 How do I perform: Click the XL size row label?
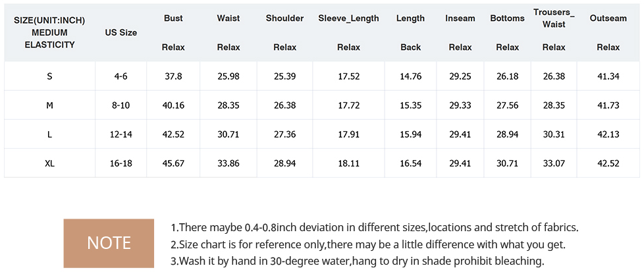pos(49,163)
